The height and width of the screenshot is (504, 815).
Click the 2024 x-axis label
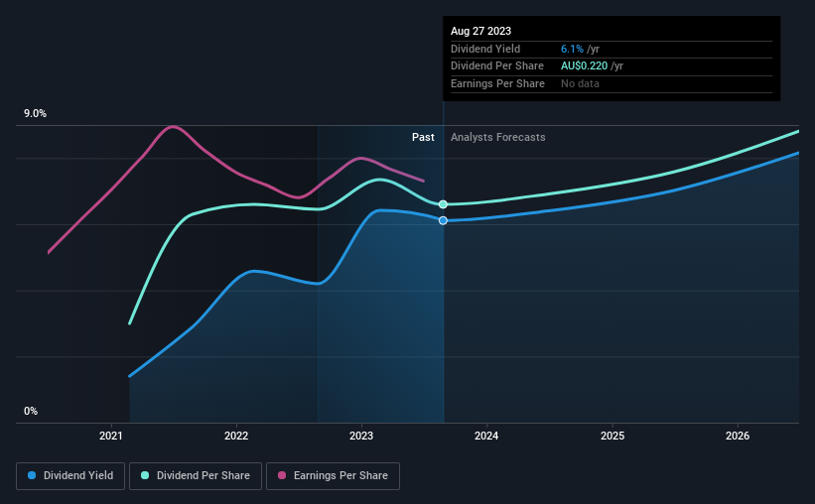pyautogui.click(x=486, y=436)
